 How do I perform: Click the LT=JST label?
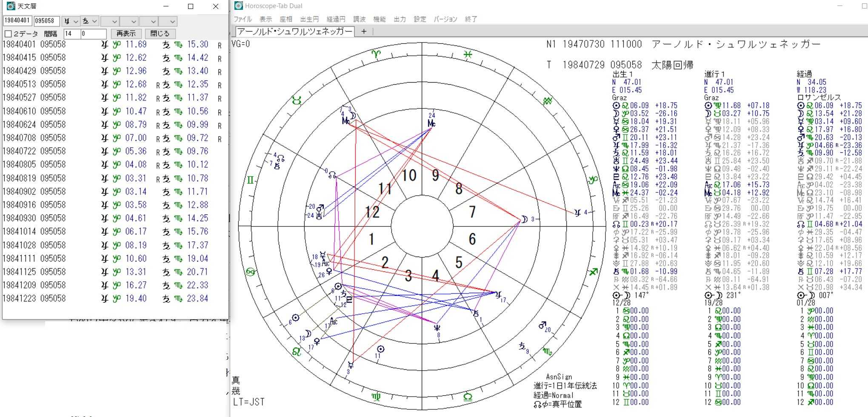click(x=249, y=402)
